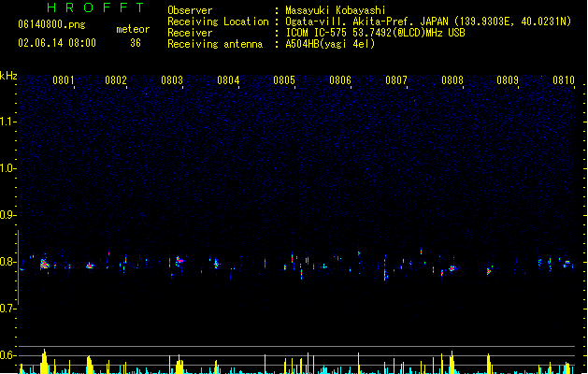The width and height of the screenshot is (588, 374).
Task: Click the meteor echo near 0808
Action: point(452,268)
